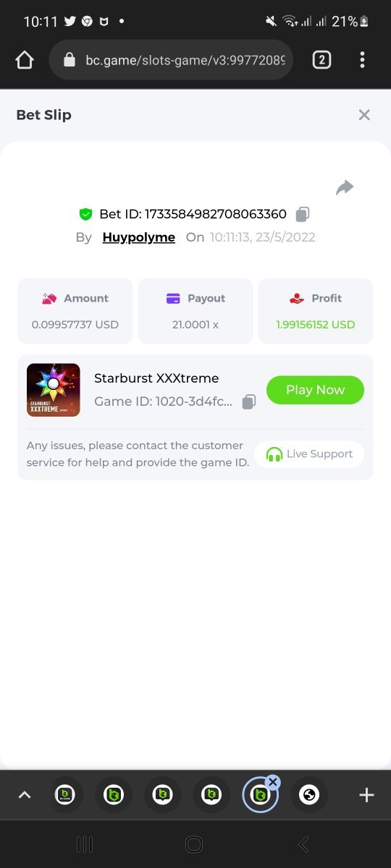Screen dimensions: 391x868
Task: Tap the bc.game address bar
Action: (x=171, y=60)
